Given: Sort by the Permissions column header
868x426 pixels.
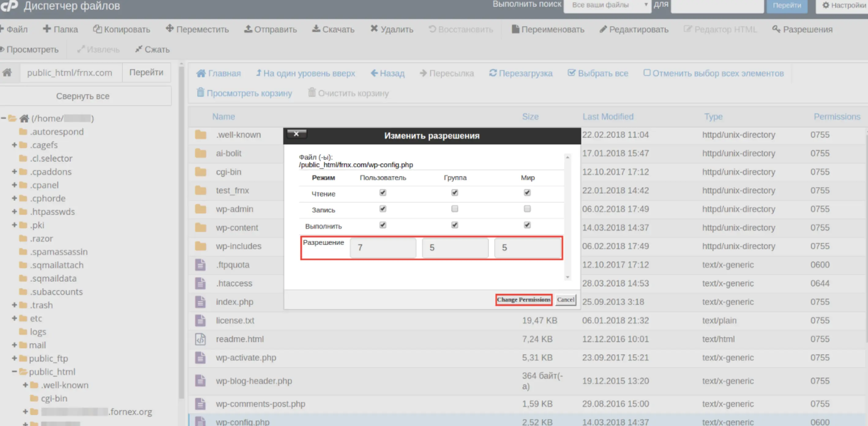Looking at the screenshot, I should click(x=837, y=117).
